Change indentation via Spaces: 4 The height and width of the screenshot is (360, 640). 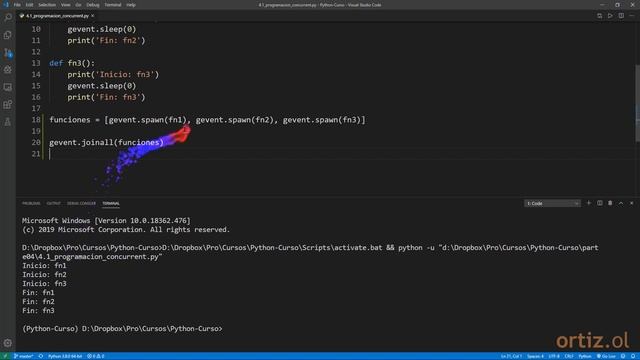click(536, 356)
